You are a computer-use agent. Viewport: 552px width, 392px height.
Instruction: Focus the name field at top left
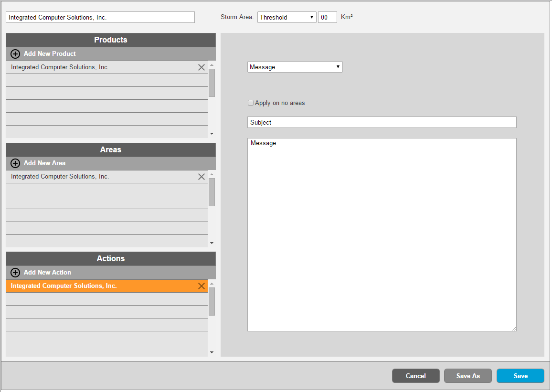(x=100, y=17)
